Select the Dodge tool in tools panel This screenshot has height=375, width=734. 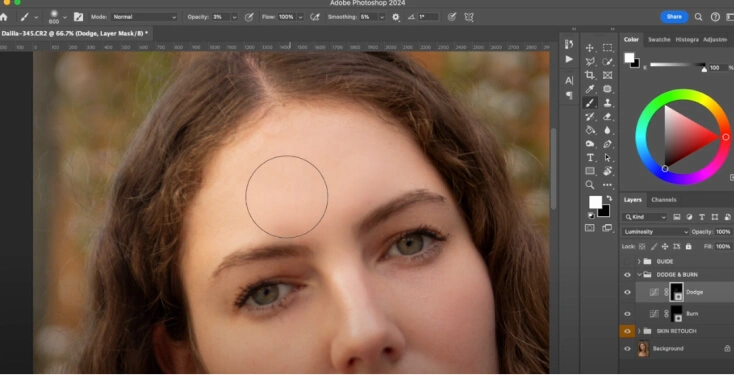point(590,144)
